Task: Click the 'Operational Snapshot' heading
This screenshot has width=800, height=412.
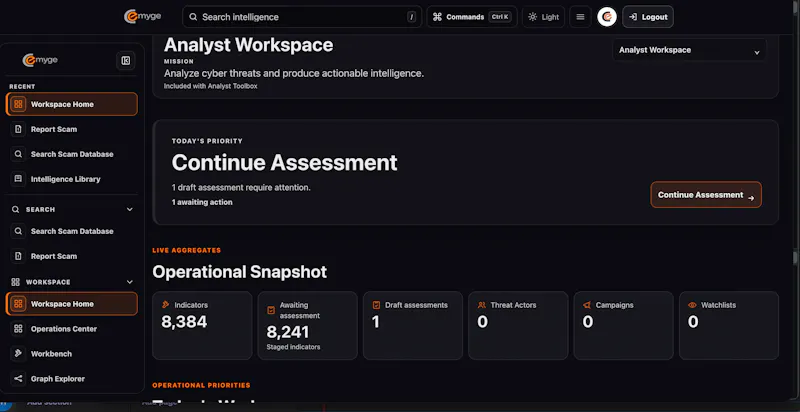Action: point(239,272)
